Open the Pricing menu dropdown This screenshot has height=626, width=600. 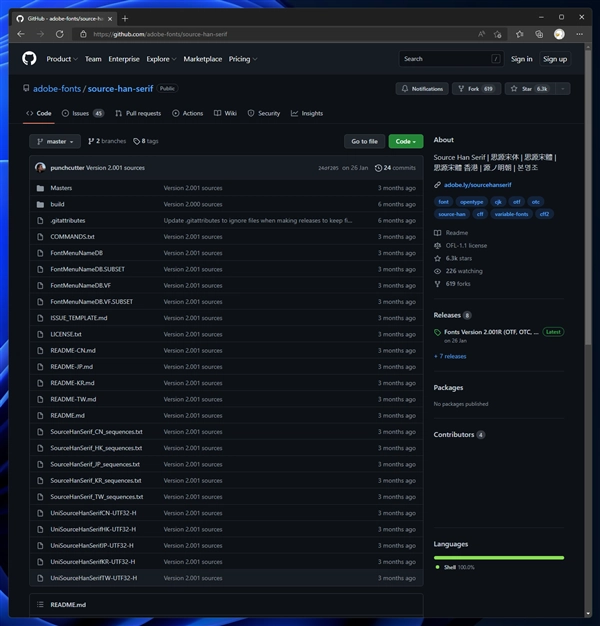tap(243, 59)
